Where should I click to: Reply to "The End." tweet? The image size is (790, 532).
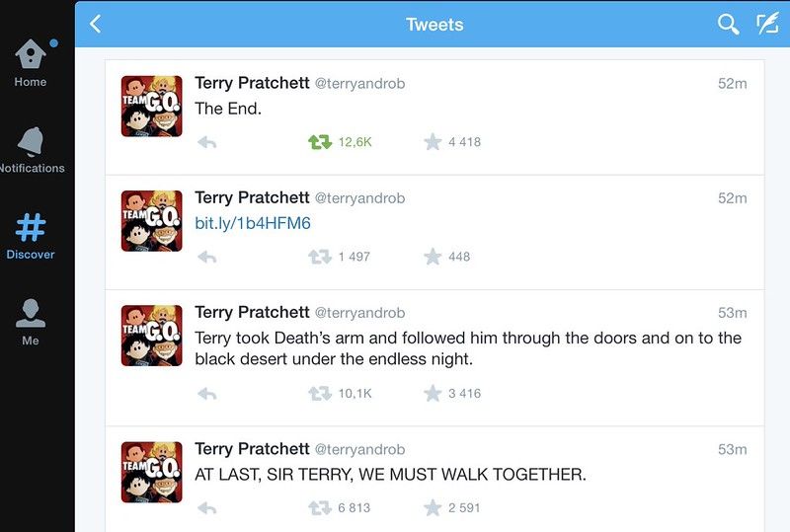(207, 142)
